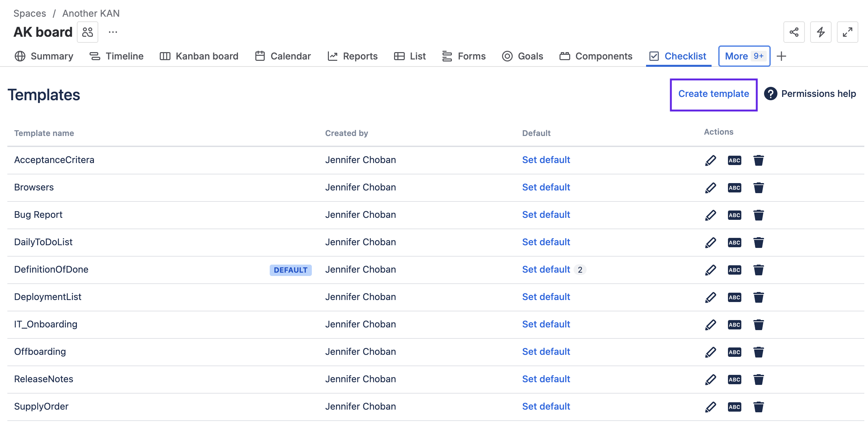The width and height of the screenshot is (868, 434).
Task: Set DailyToDoList as default template
Action: click(545, 242)
